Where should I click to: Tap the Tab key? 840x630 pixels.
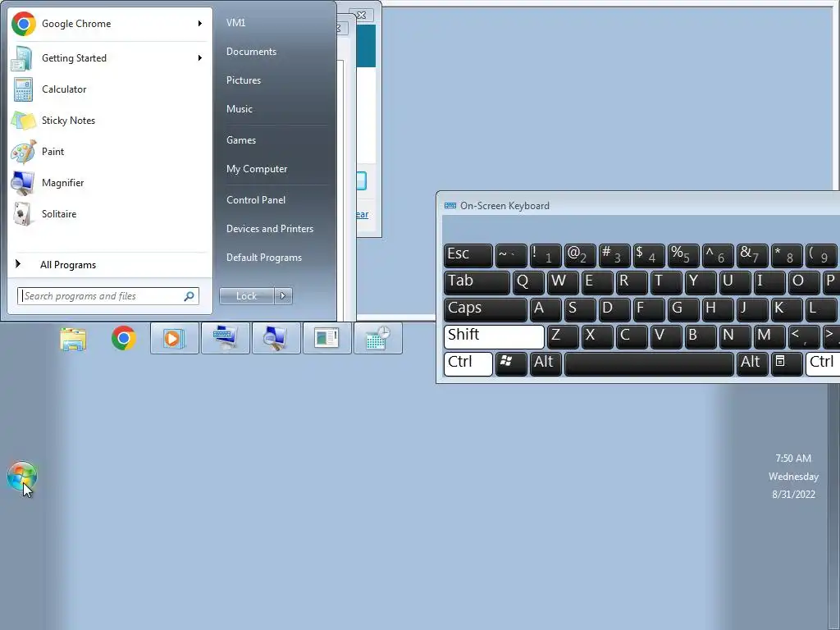[477, 282]
